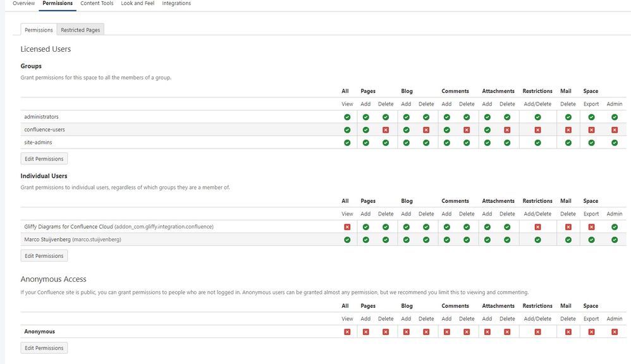The image size is (631, 364).
Task: Select the Permissions top navigation tab
Action: pyautogui.click(x=58, y=3)
